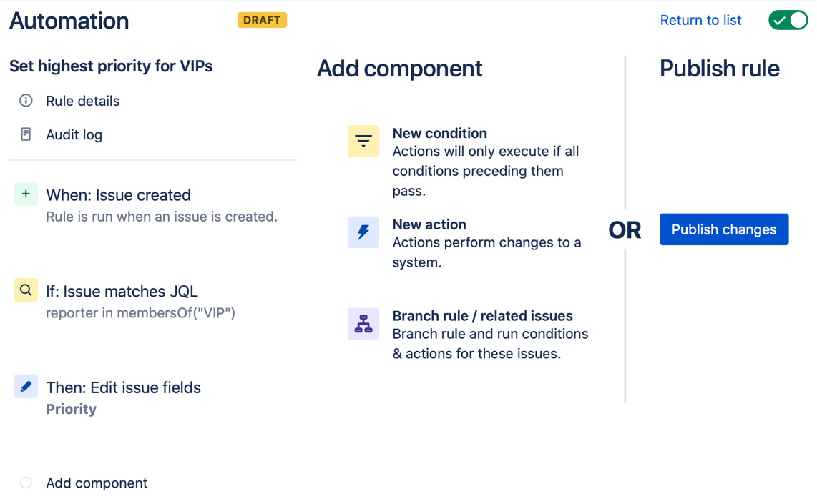Click the lightning bolt New action icon

[363, 232]
